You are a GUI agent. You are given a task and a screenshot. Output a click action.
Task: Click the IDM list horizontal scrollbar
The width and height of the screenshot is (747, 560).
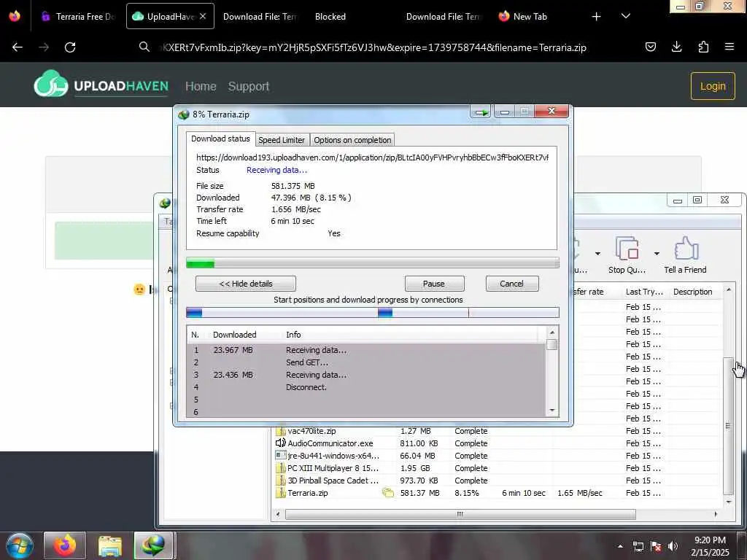pos(460,514)
